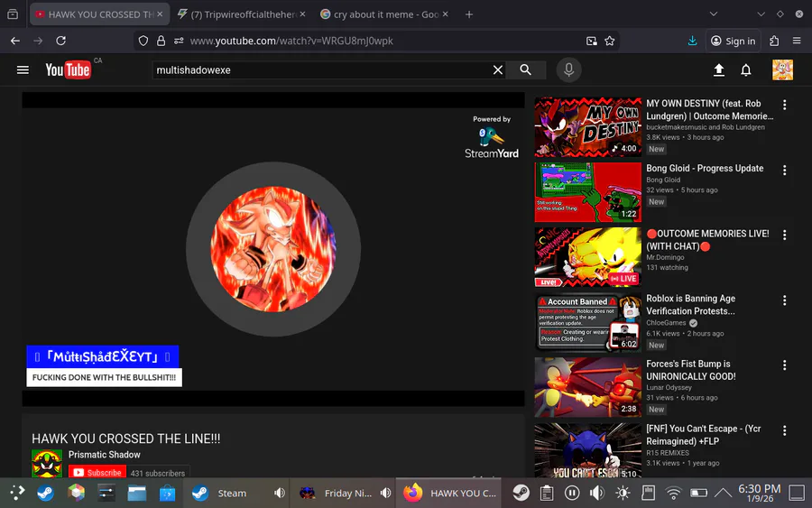This screenshot has width=812, height=508.
Task: Open Dolphin file manager from taskbar
Action: click(137, 493)
